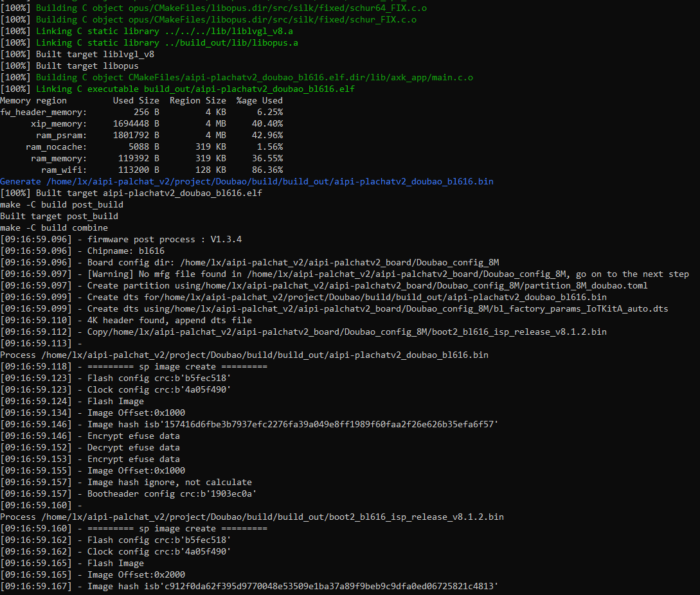Click 'Encrypt efuse data' at 09:16:59.153
The height and width of the screenshot is (595, 700).
[x=90, y=460]
